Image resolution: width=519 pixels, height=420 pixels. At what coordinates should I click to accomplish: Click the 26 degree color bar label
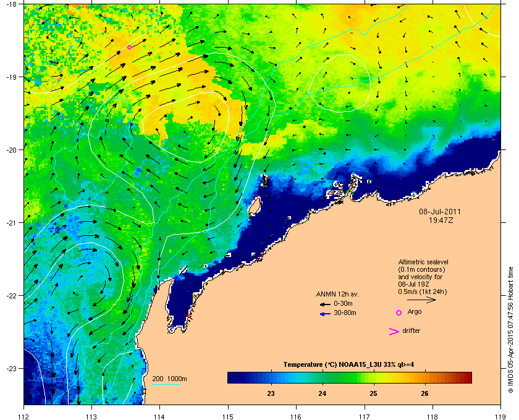[424, 393]
